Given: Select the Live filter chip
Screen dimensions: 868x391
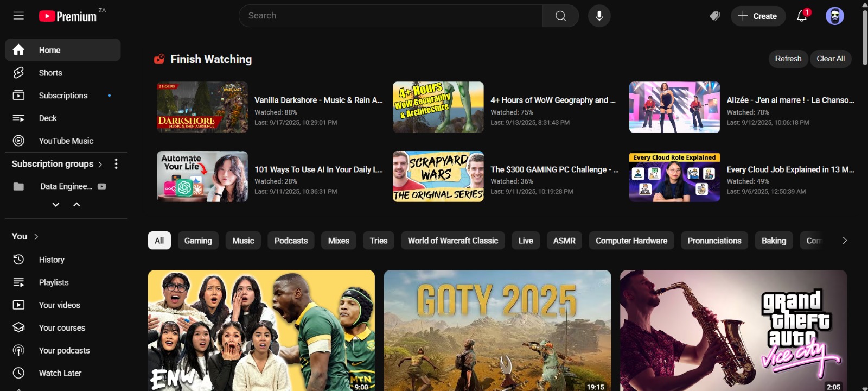Looking at the screenshot, I should 526,241.
